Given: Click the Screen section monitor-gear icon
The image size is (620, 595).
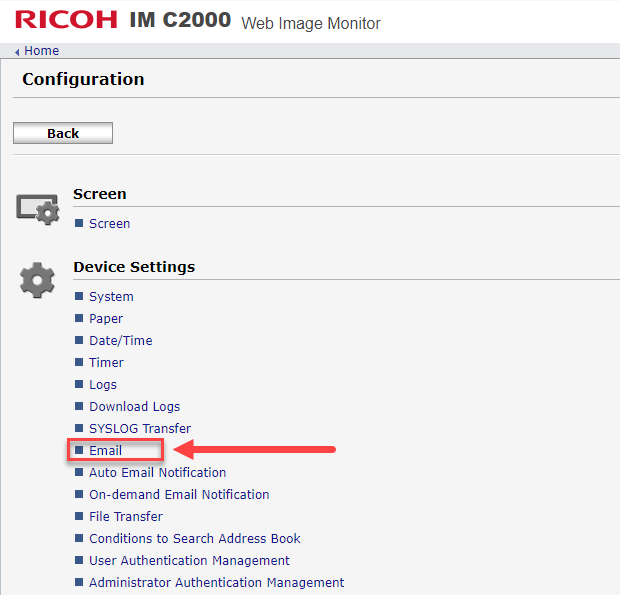Looking at the screenshot, I should point(38,209).
